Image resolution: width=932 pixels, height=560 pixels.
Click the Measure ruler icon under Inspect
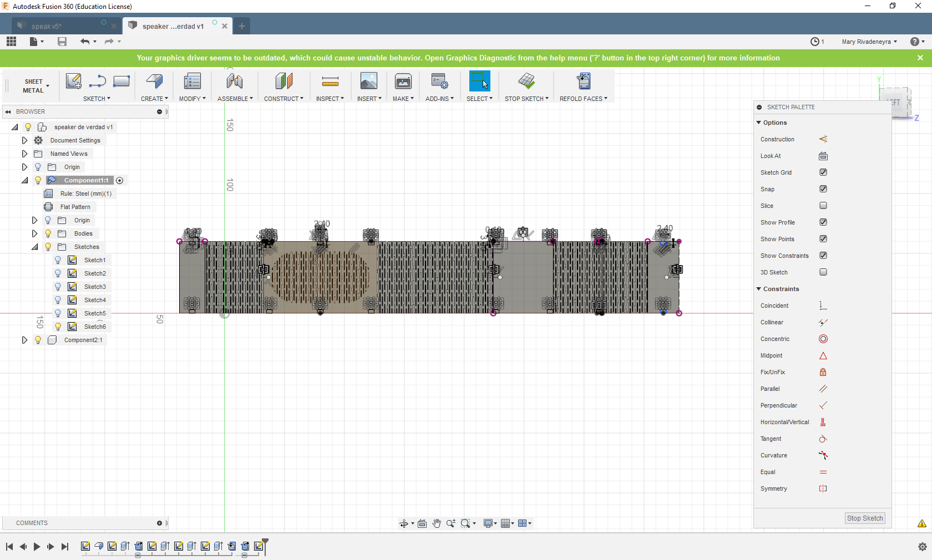click(330, 82)
